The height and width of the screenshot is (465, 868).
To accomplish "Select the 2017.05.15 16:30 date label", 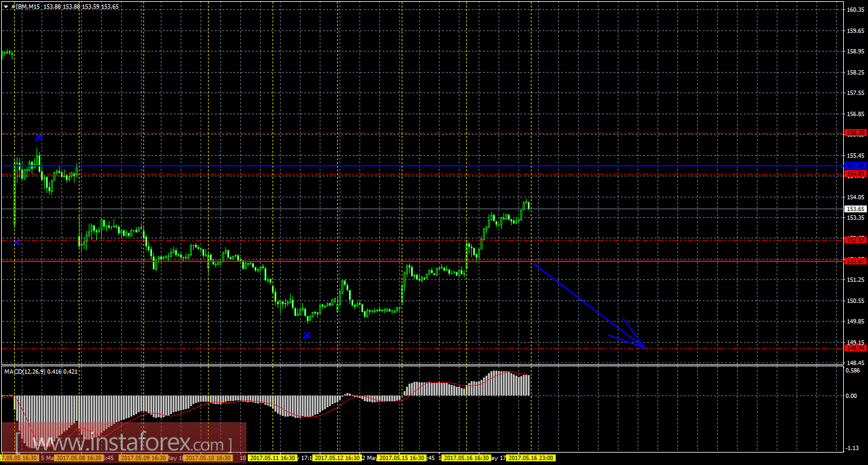I will pyautogui.click(x=402, y=458).
